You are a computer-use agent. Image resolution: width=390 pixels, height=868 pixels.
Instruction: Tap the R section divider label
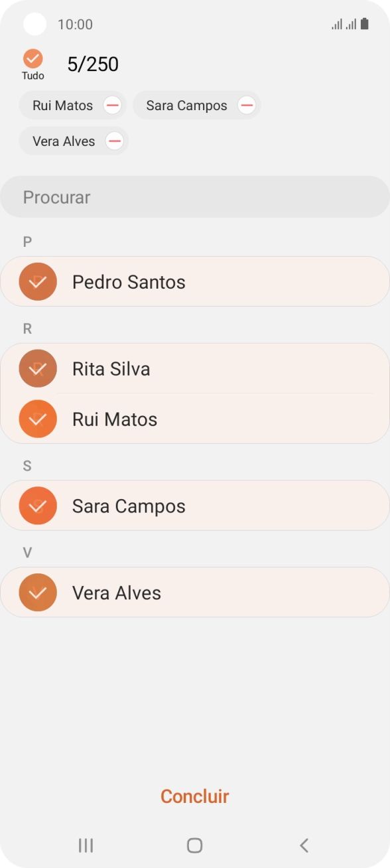click(x=27, y=328)
